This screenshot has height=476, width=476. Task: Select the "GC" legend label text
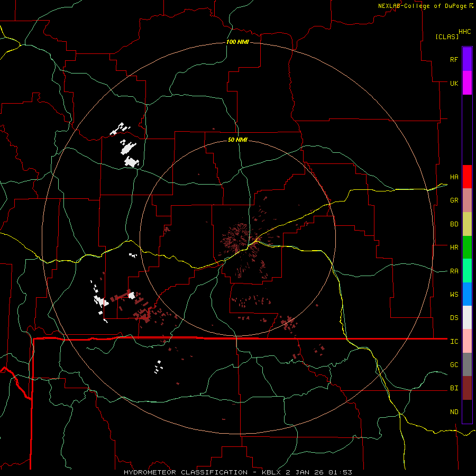454,365
